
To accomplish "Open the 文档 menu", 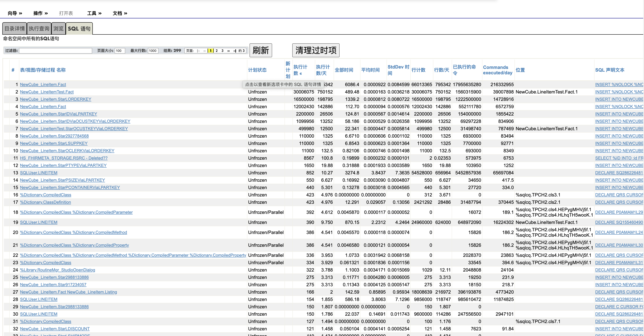I will coord(120,13).
